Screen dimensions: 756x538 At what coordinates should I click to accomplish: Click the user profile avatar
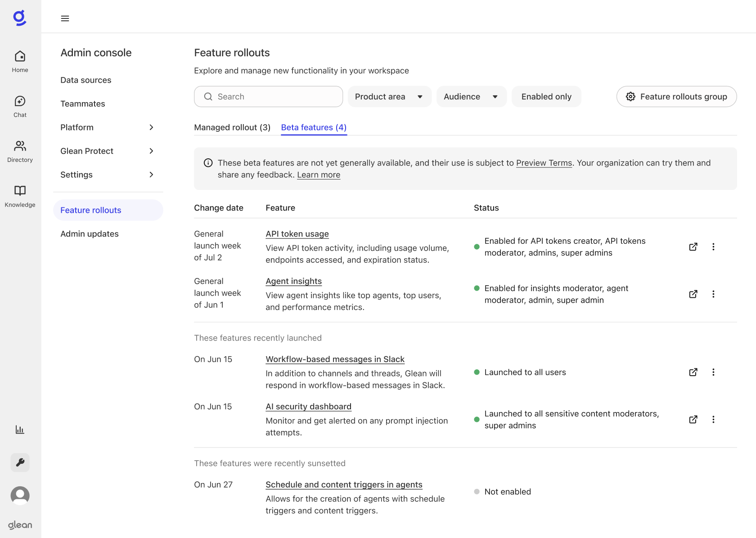(x=20, y=495)
